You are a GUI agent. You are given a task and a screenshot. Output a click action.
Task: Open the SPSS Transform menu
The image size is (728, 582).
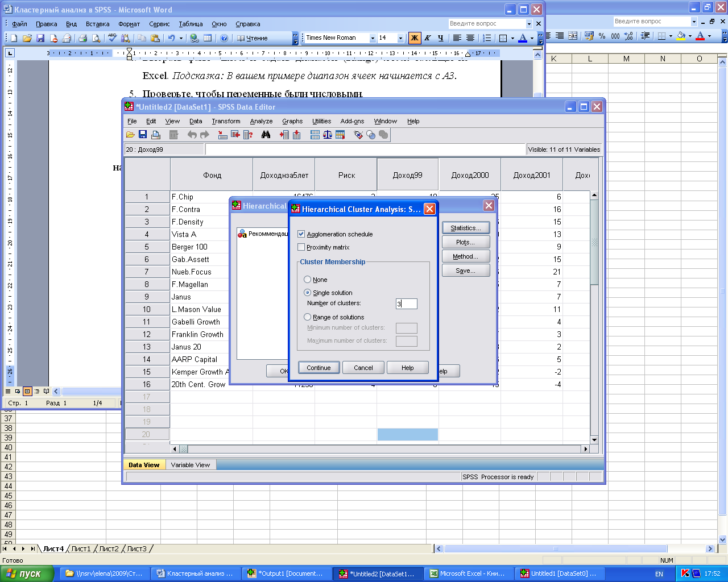coord(226,121)
